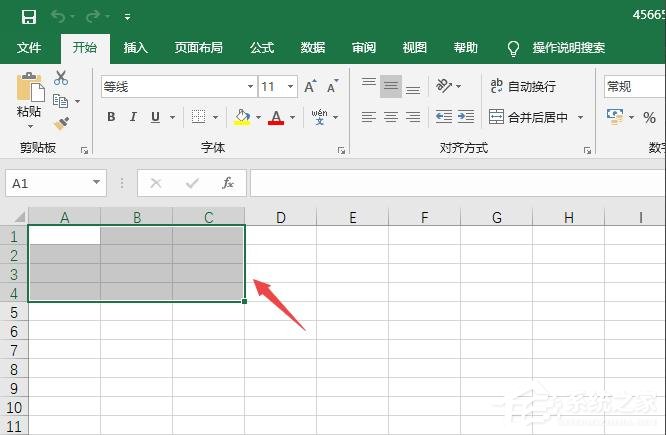The width and height of the screenshot is (666, 435).
Task: Open borders dropdown arrow
Action: click(215, 117)
